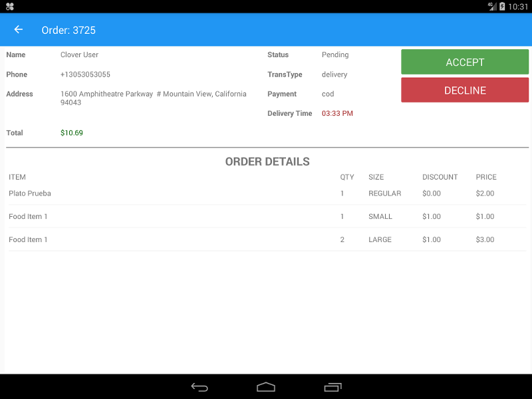
Task: Select the customer name Clover User
Action: tap(79, 55)
